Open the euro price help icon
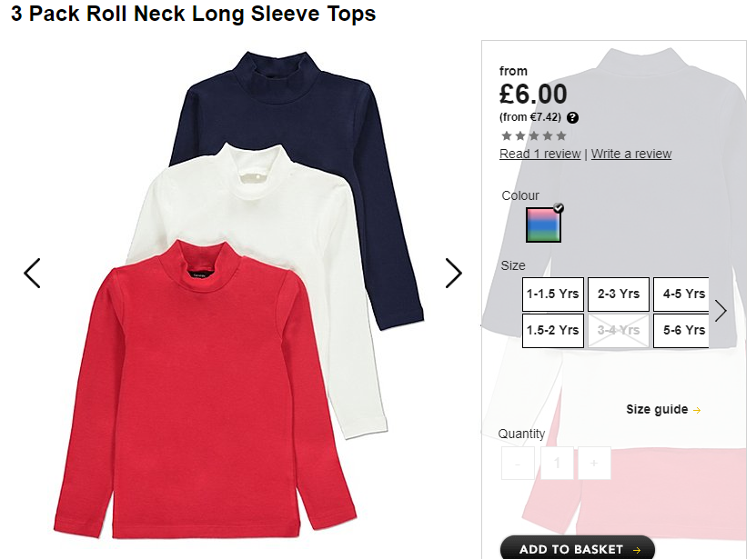 point(572,117)
